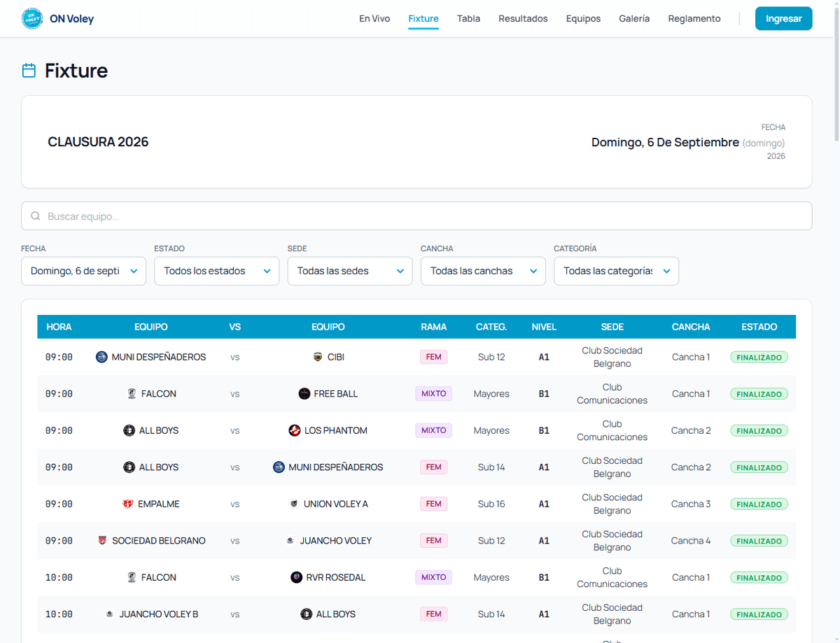Click the CIBI team logo

(318, 357)
